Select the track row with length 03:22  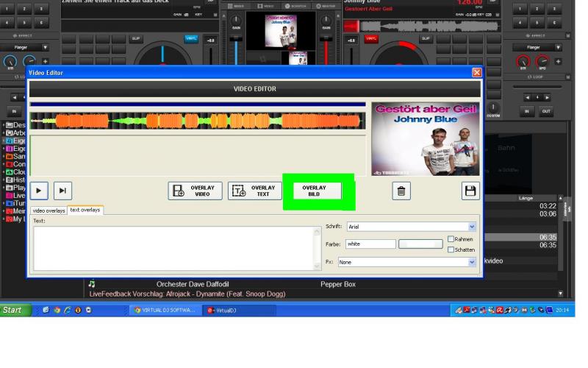pos(521,206)
